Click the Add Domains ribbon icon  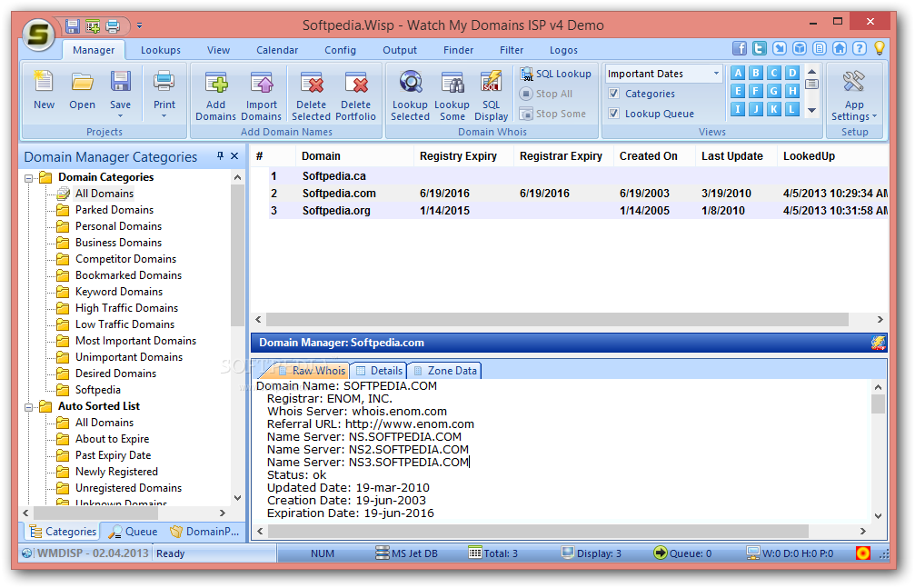pos(215,95)
